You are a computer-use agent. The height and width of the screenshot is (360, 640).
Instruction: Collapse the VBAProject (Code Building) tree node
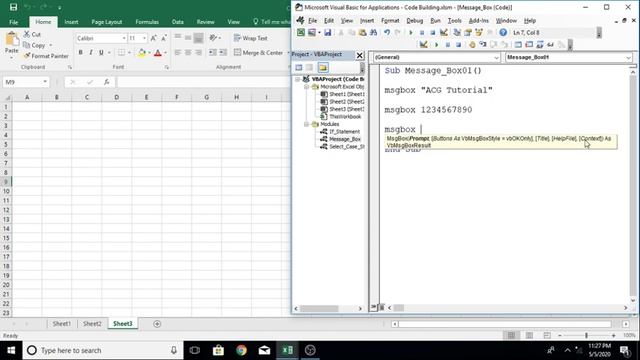pos(298,79)
